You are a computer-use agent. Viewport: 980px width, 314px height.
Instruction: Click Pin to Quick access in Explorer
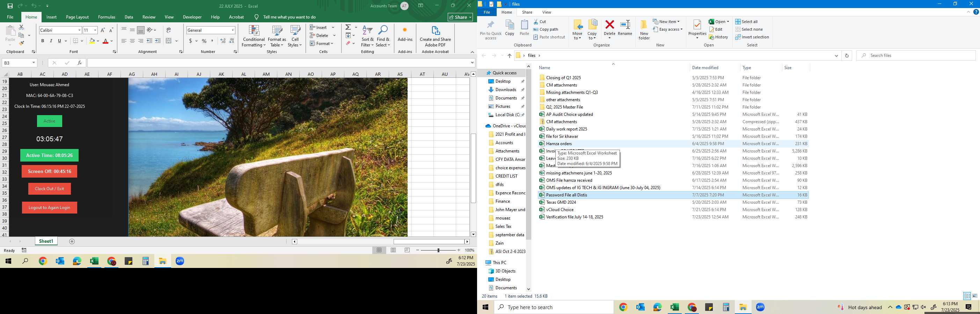[x=491, y=30]
